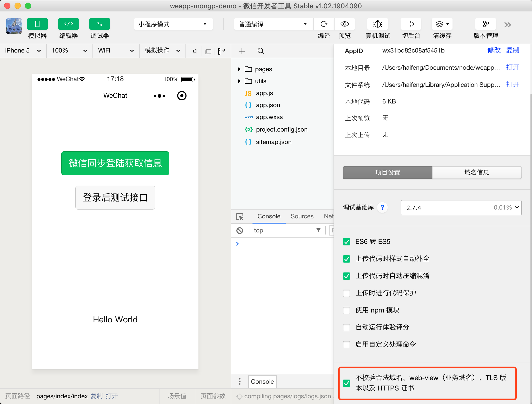Click the console clear icon

pos(240,230)
